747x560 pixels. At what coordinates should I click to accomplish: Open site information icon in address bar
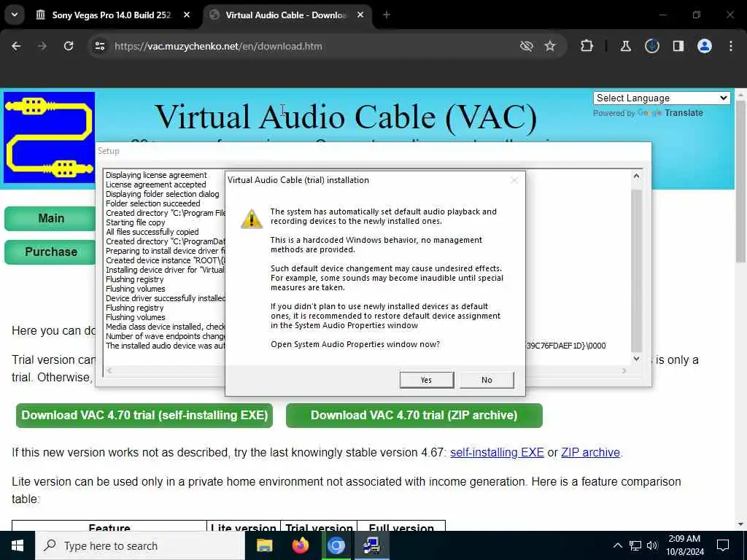coord(99,46)
